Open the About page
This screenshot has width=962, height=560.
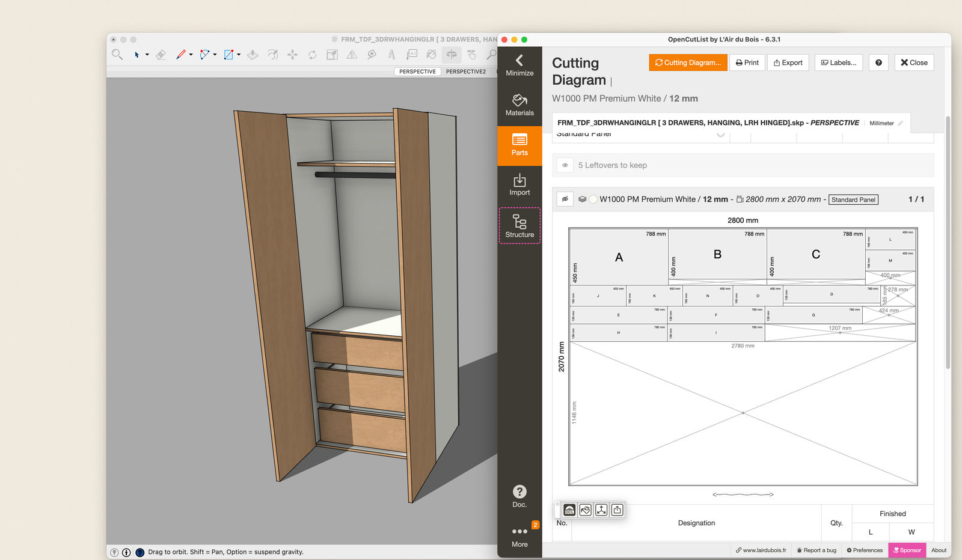pyautogui.click(x=939, y=550)
